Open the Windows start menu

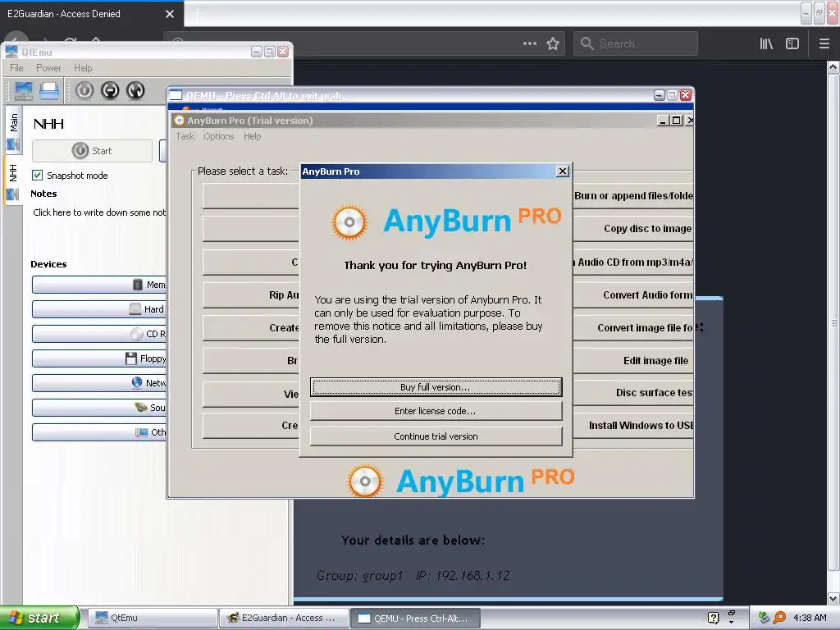tap(39, 618)
